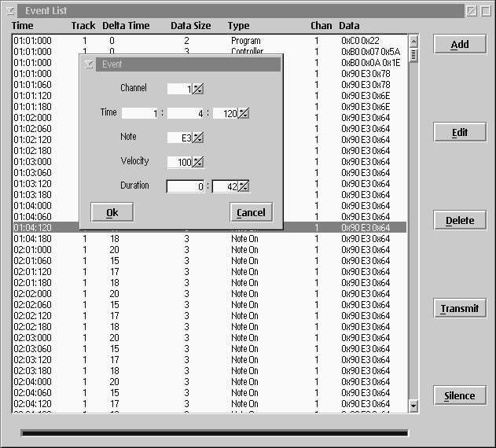Click the Event List zoom icon
Image resolution: width=496 pixels, height=448 pixels.
pos(472,11)
